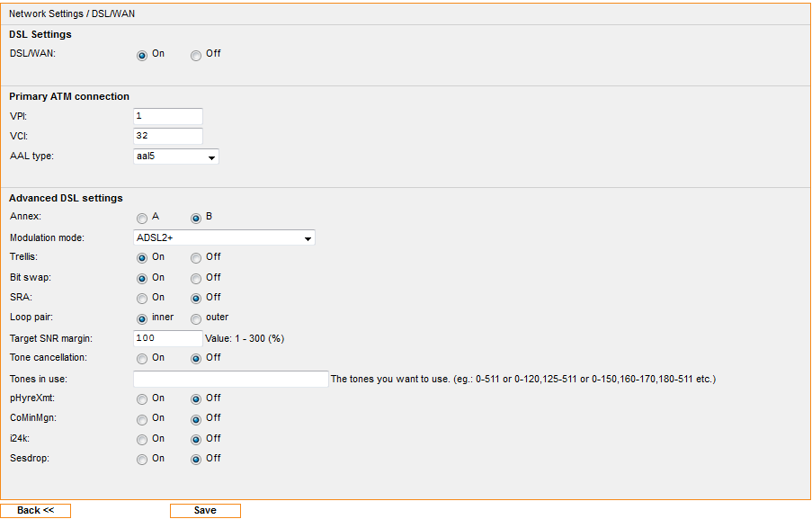
Task: Open the Modulation mode dropdown
Action: 224,237
